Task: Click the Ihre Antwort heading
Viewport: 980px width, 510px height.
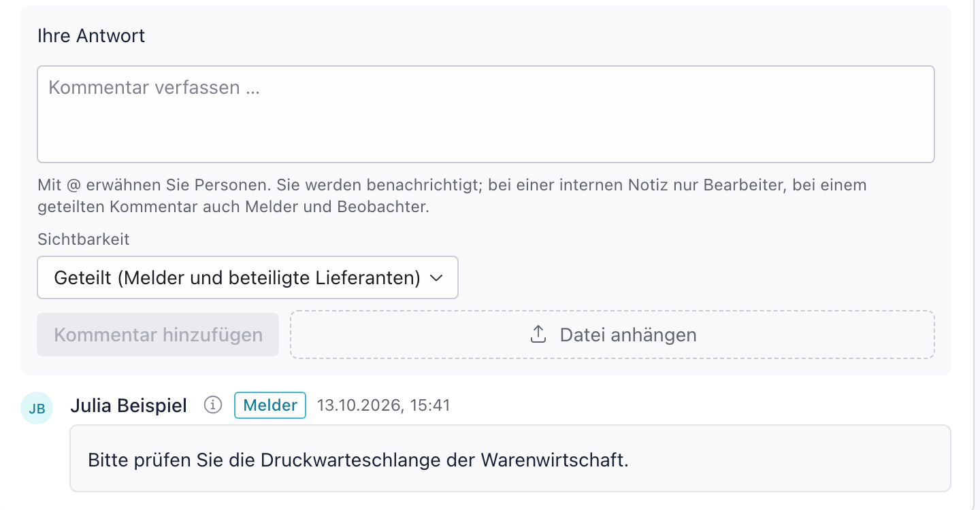Action: click(x=91, y=36)
